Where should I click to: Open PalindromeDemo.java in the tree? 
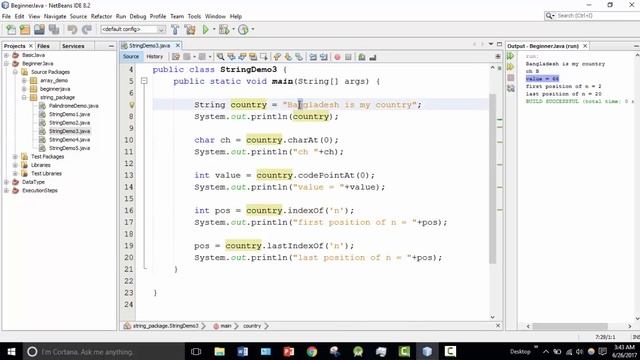pos(73,106)
